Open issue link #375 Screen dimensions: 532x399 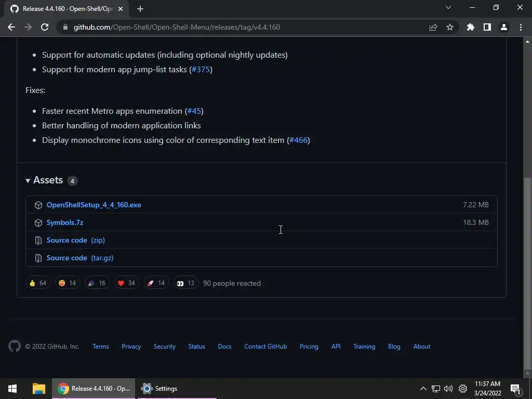(x=201, y=70)
